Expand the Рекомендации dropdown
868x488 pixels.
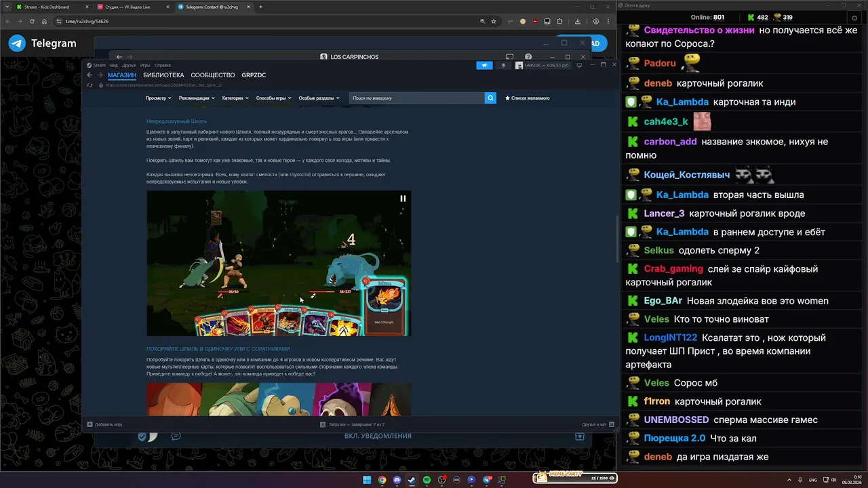197,98
